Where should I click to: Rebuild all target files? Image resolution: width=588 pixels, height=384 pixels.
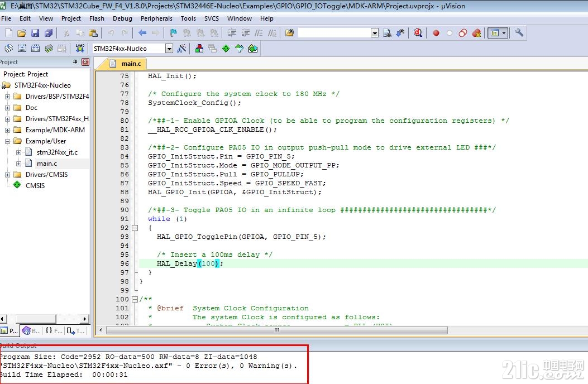click(x=36, y=49)
